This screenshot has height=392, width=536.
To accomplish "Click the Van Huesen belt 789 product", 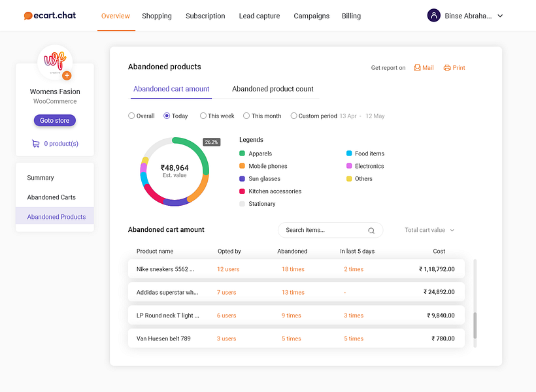I will (163, 338).
